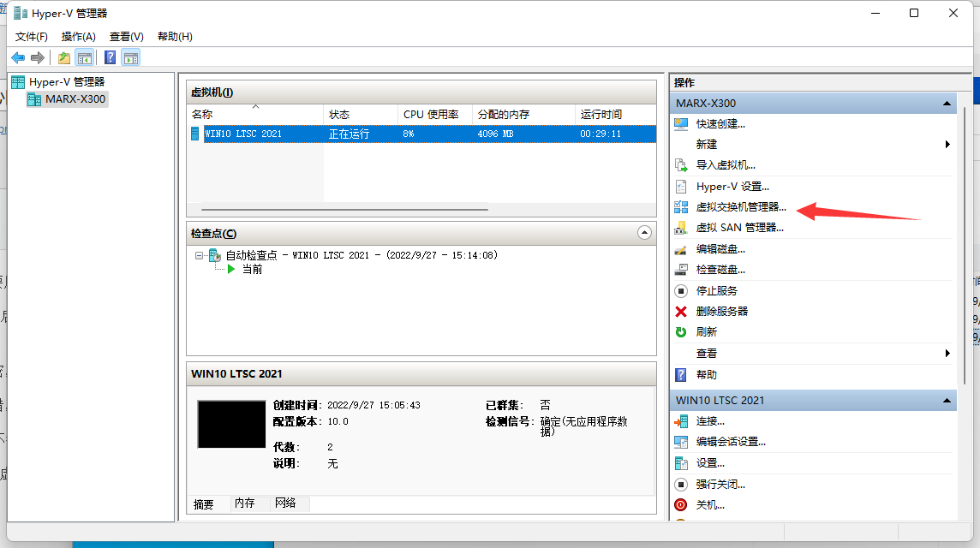Open 虚拟交换机管理器 via its icon
980x548 pixels.
click(x=681, y=207)
